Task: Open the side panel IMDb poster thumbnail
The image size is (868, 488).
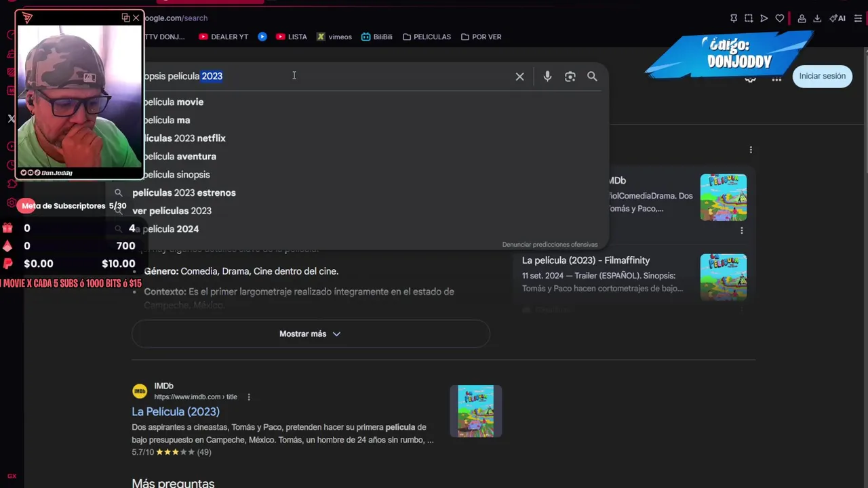Action: (x=724, y=197)
